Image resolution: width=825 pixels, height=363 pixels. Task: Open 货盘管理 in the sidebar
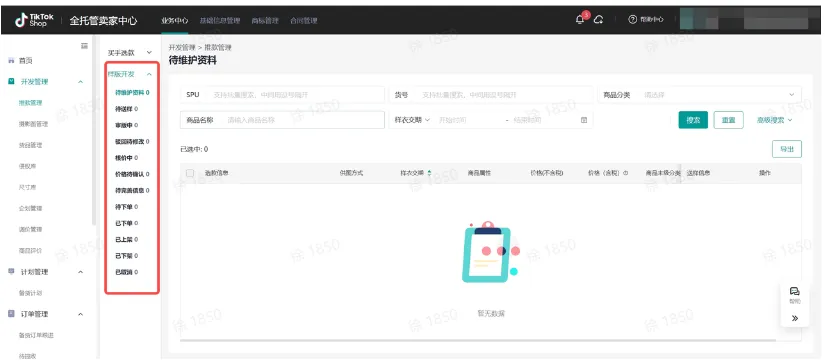coord(30,145)
